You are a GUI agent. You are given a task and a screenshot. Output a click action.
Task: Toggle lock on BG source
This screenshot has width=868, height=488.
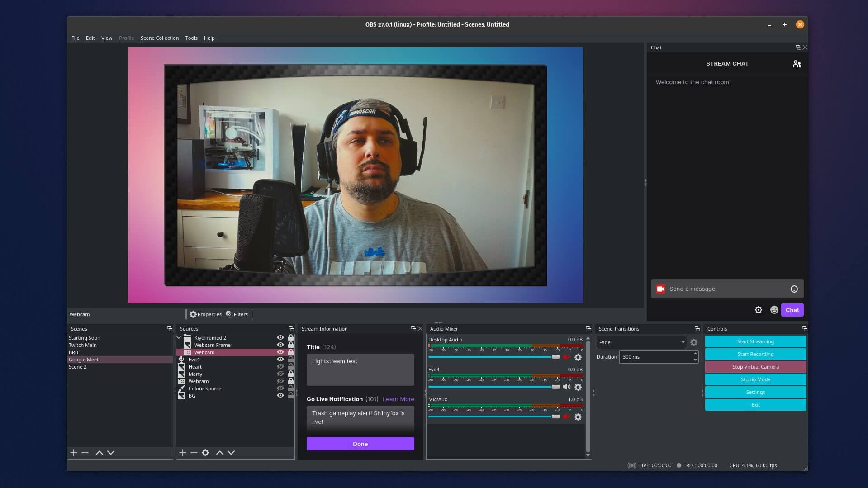pyautogui.click(x=291, y=396)
